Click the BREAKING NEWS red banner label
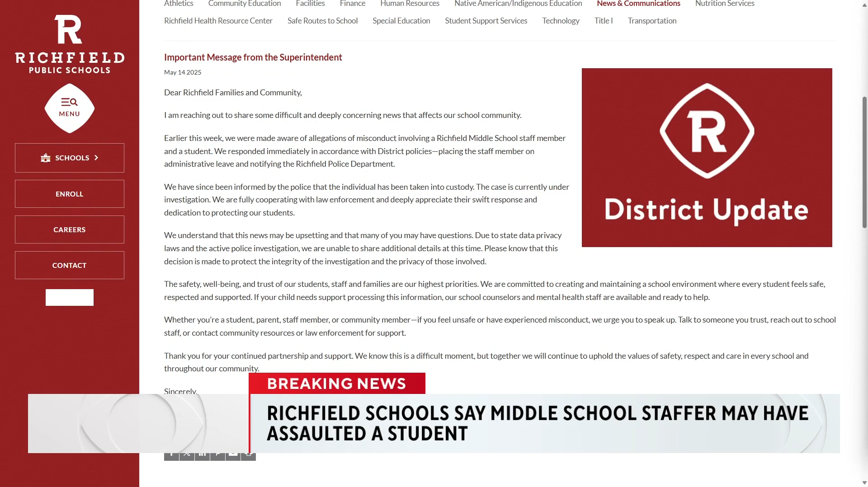868x487 pixels. 337,384
